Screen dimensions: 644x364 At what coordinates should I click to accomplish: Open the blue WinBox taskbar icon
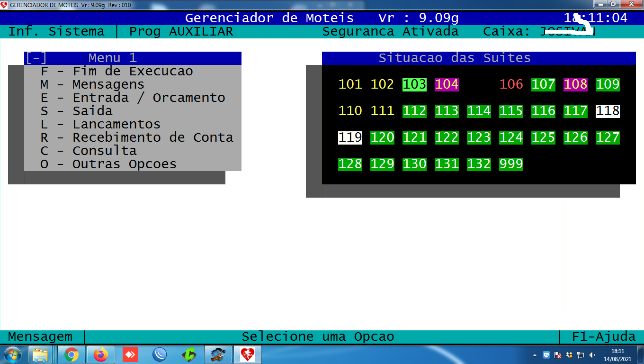point(160,355)
